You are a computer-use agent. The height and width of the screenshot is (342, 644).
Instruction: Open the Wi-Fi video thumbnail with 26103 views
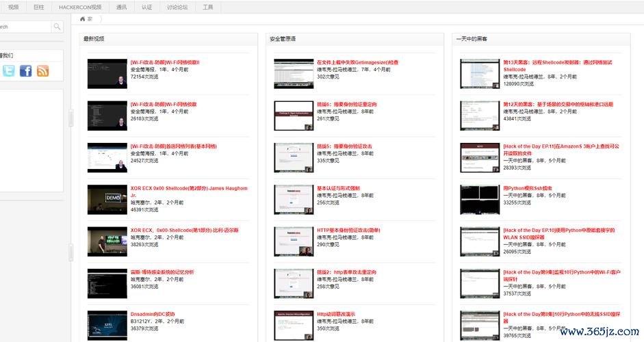coord(107,116)
